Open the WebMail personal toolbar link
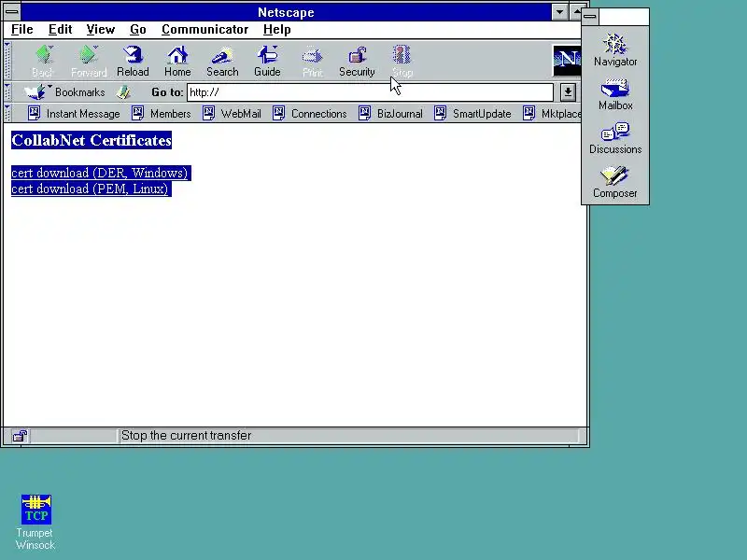Screen dimensions: 747x560 pos(232,114)
